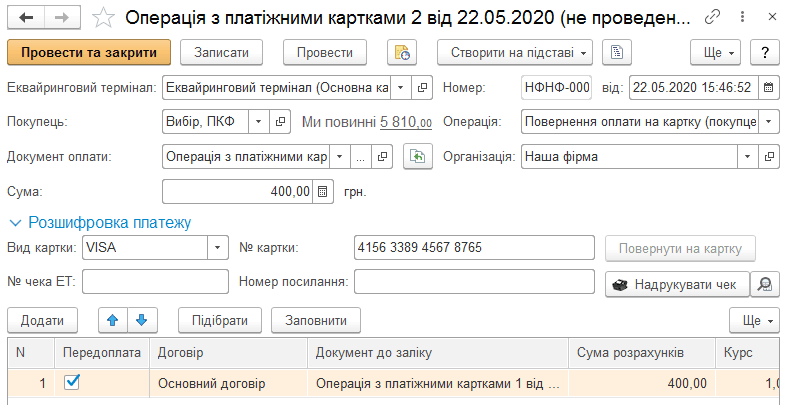Click the date field 22.05.2020 15:46:52

[x=694, y=88]
